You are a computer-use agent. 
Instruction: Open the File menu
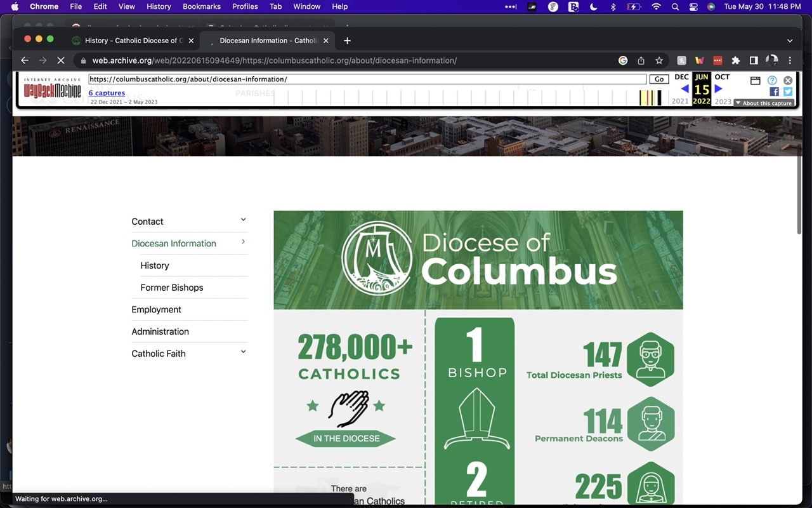(76, 6)
